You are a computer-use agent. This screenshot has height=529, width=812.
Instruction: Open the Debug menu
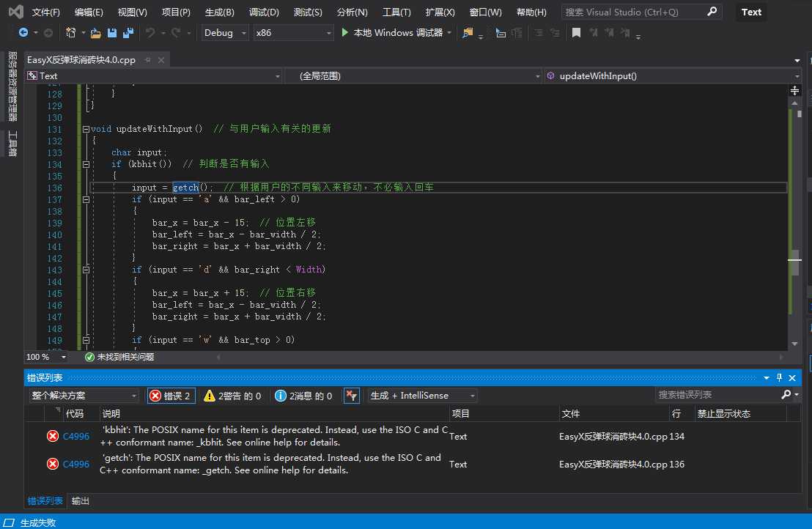(264, 12)
